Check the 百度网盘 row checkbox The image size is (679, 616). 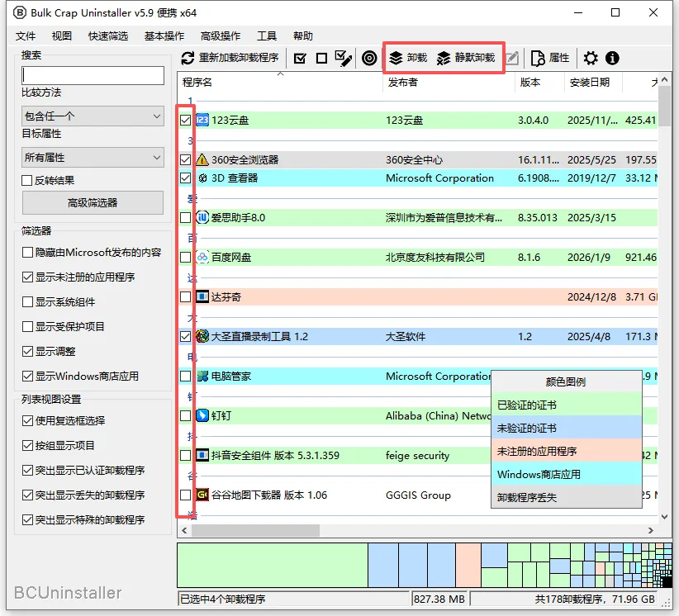click(x=185, y=257)
